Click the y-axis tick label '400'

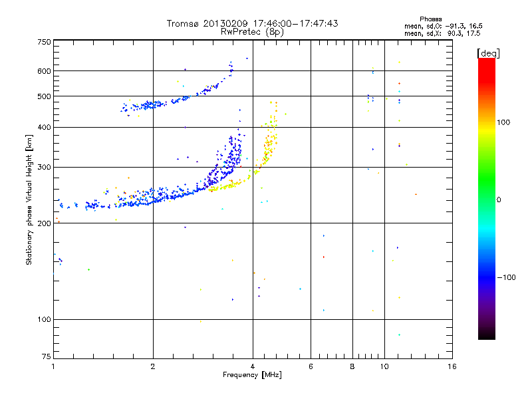pyautogui.click(x=44, y=127)
